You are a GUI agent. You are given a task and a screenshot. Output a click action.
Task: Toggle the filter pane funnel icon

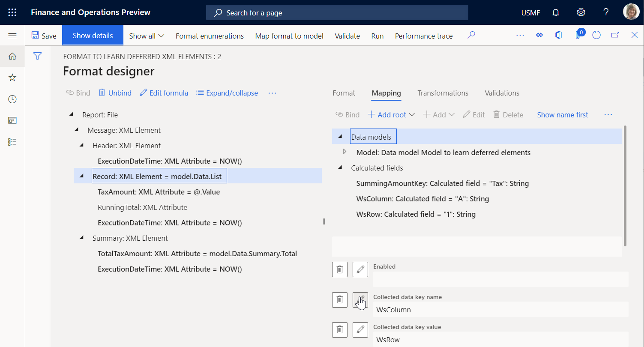coord(38,56)
